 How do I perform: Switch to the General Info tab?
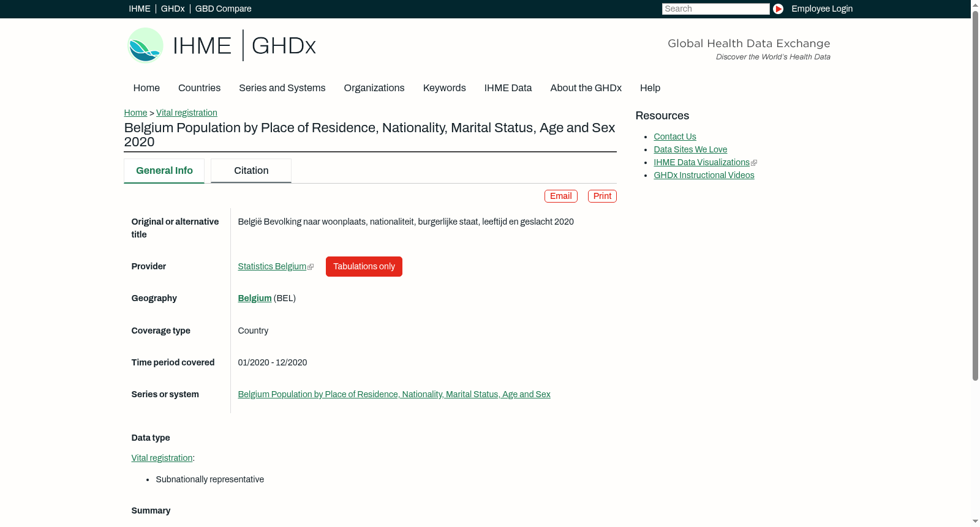point(164,171)
